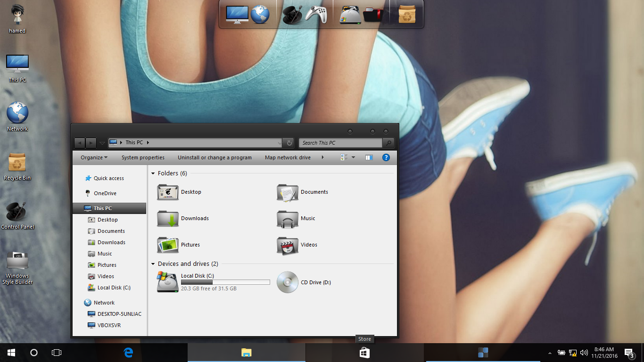Open the Music folder icon
The height and width of the screenshot is (362, 644).
click(x=288, y=219)
